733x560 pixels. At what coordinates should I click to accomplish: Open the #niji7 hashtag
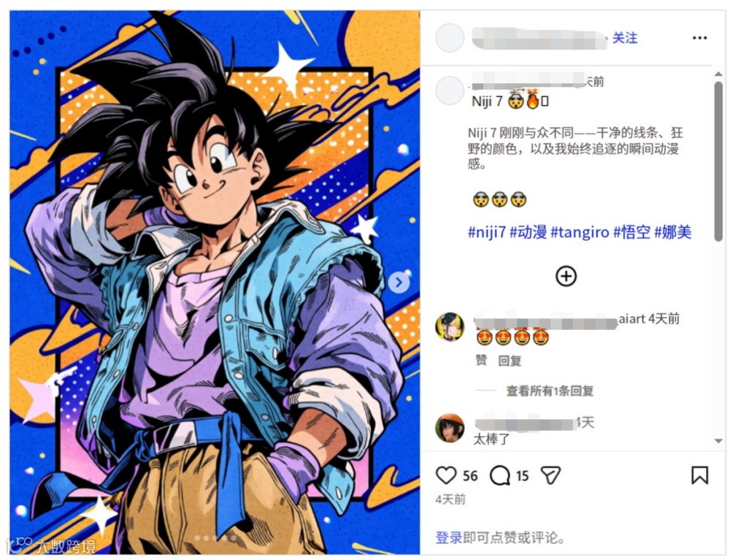(x=487, y=232)
